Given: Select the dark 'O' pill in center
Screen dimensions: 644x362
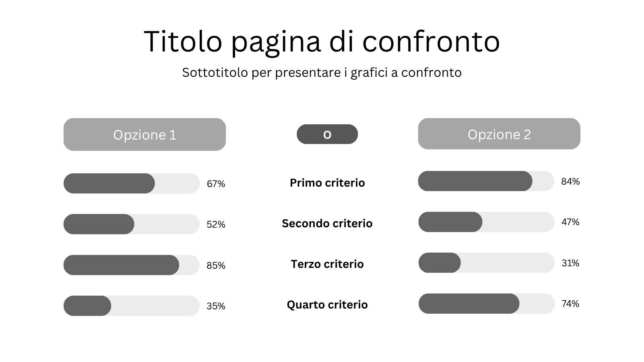Looking at the screenshot, I should 327,134.
